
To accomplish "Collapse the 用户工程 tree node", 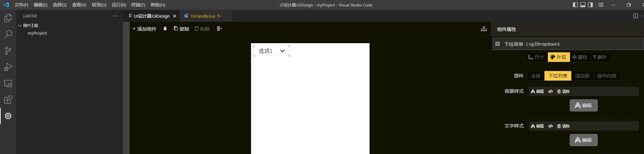I will pyautogui.click(x=20, y=25).
